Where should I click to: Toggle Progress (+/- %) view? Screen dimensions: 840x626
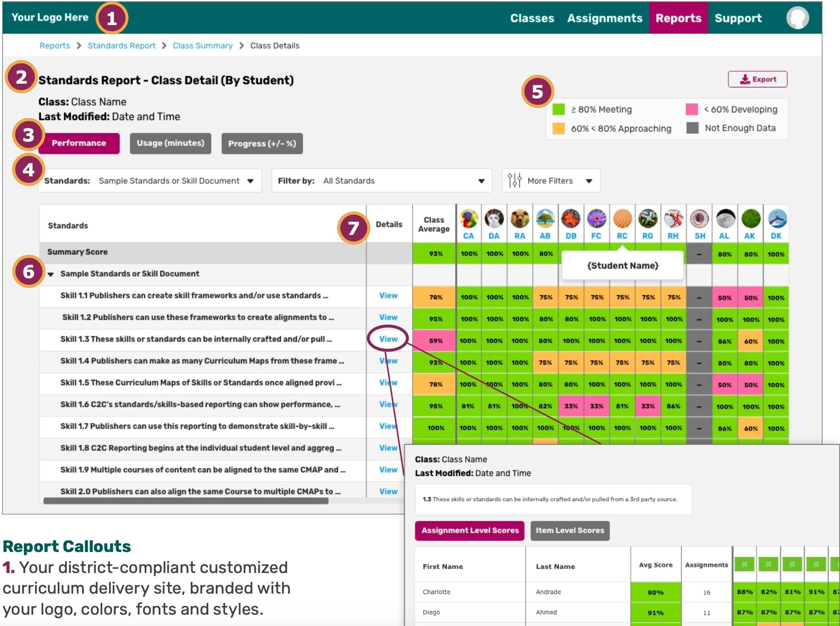coord(262,143)
